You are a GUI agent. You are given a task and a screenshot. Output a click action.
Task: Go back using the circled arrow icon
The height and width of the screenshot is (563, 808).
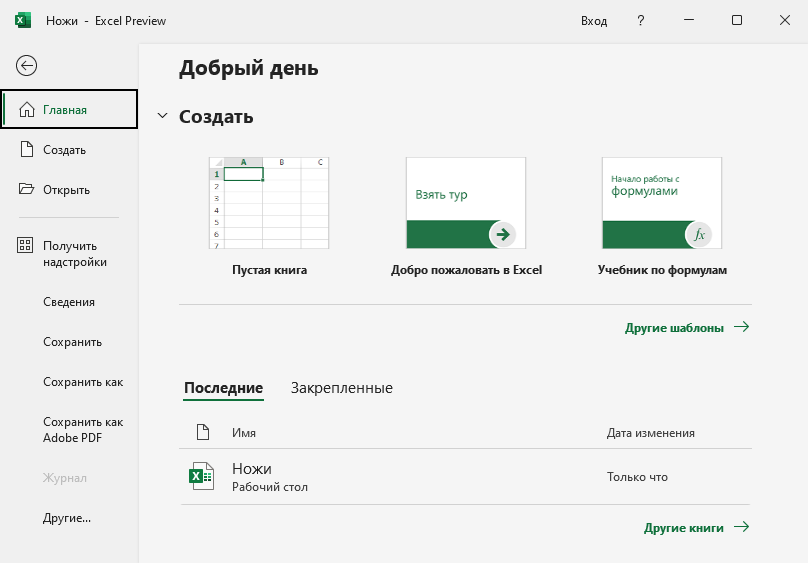(x=26, y=65)
